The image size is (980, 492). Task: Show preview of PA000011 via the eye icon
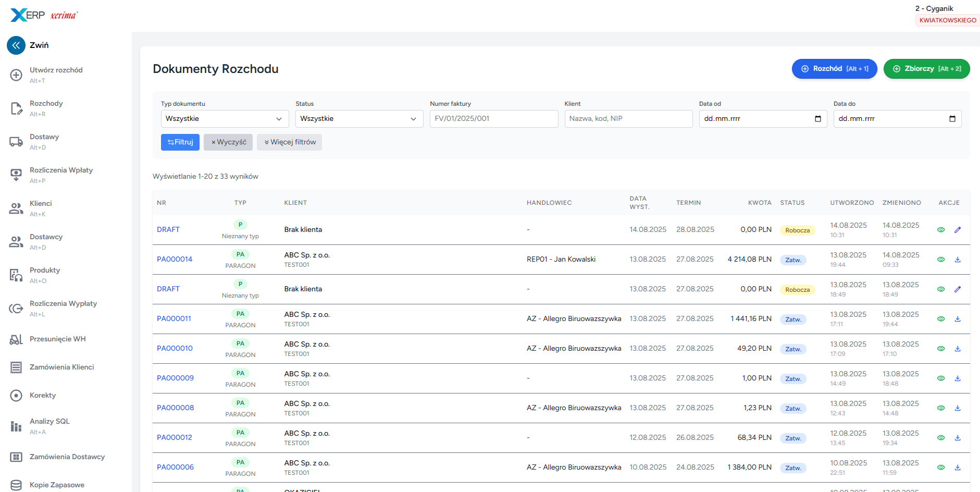click(x=941, y=318)
